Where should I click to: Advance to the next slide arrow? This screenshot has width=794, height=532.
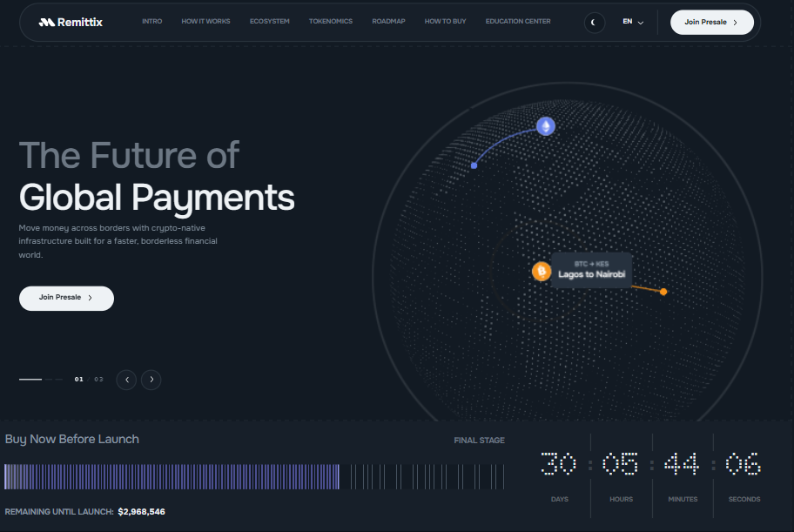point(151,380)
